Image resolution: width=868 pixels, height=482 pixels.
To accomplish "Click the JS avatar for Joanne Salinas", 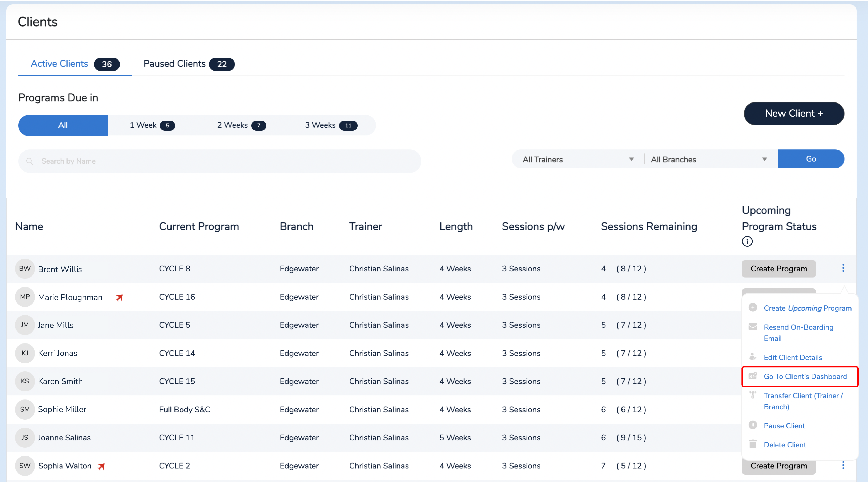I will [25, 438].
